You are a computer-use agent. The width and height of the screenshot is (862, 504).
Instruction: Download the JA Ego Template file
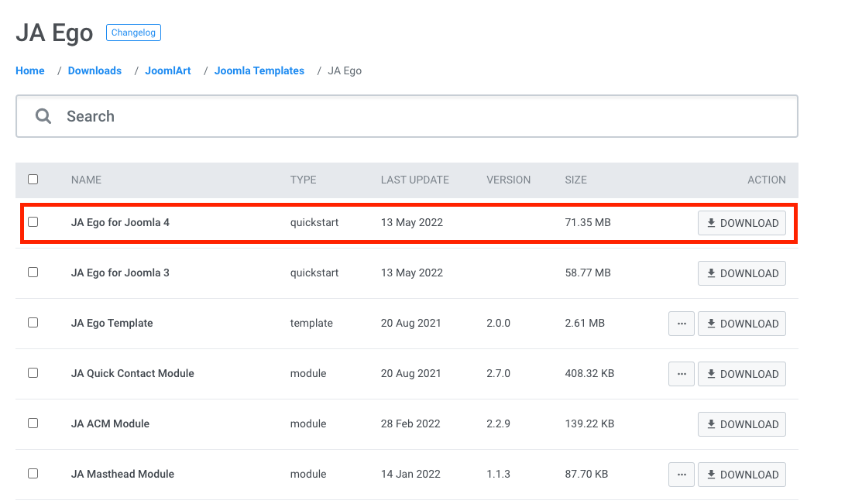(741, 324)
